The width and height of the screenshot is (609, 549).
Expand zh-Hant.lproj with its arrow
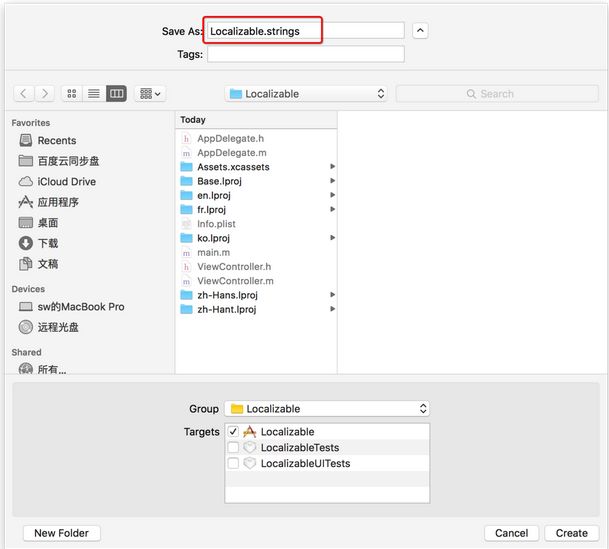pyautogui.click(x=332, y=309)
